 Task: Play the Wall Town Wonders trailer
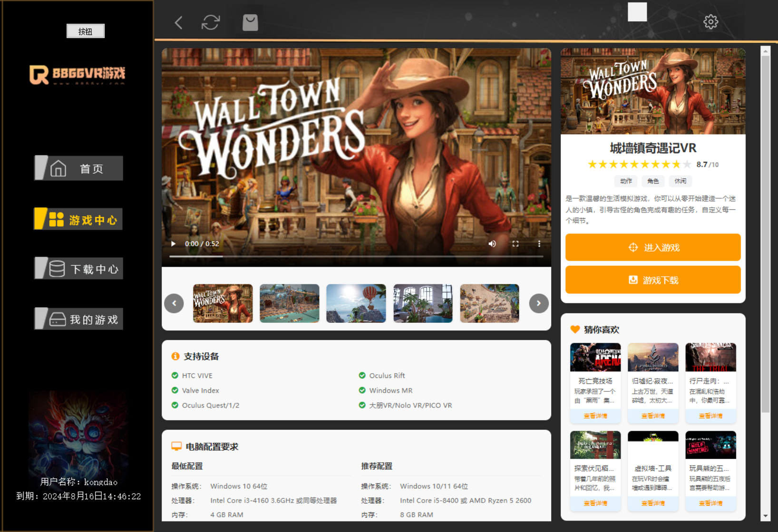tap(174, 244)
